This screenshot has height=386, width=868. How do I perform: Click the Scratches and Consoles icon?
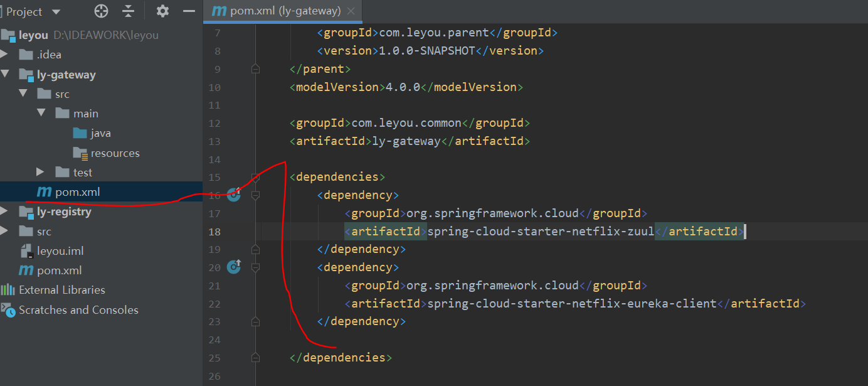point(8,309)
